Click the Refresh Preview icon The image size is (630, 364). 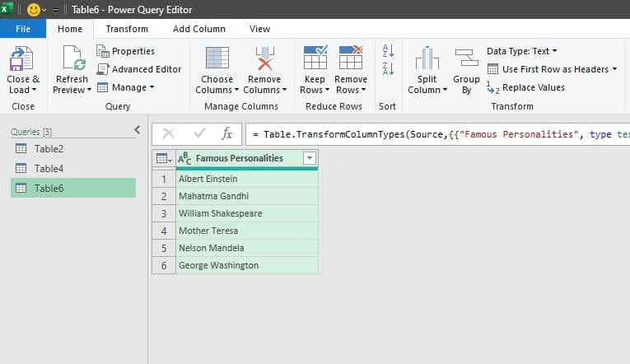click(73, 58)
